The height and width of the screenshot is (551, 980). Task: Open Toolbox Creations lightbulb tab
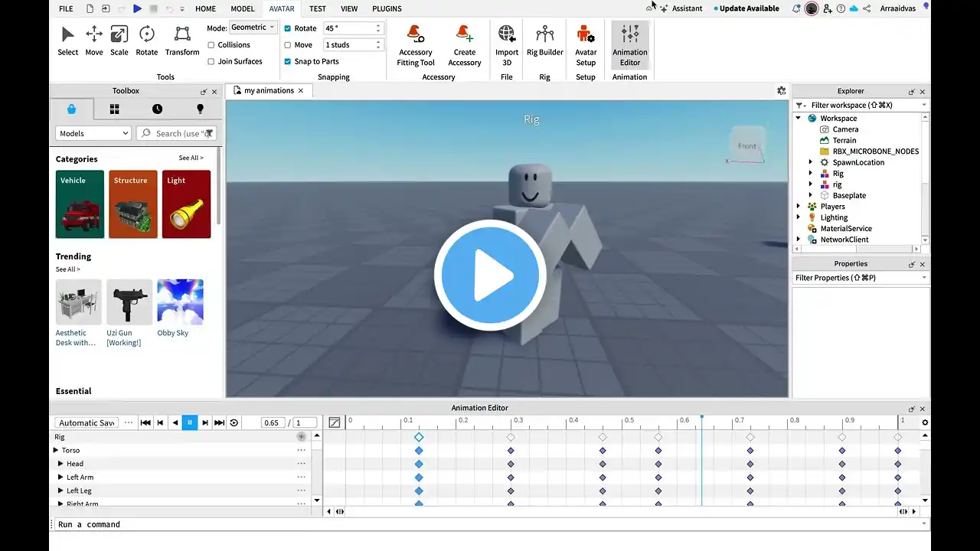[200, 109]
